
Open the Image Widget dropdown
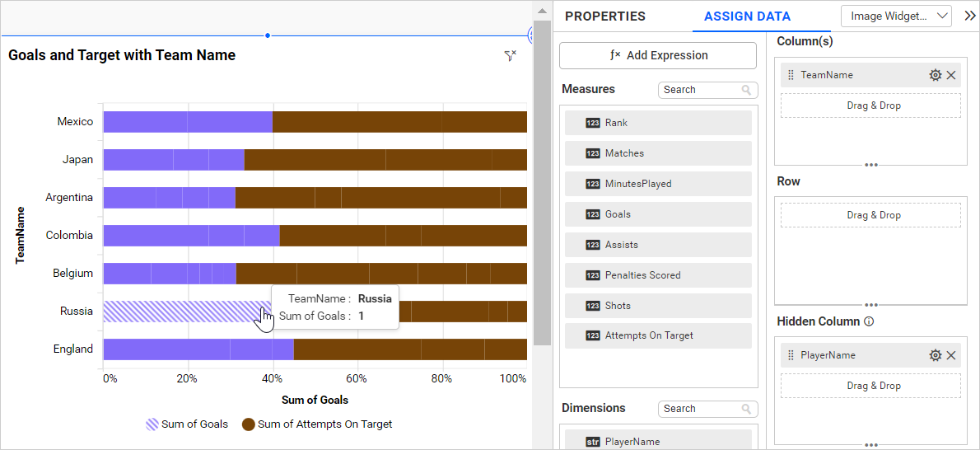[896, 16]
